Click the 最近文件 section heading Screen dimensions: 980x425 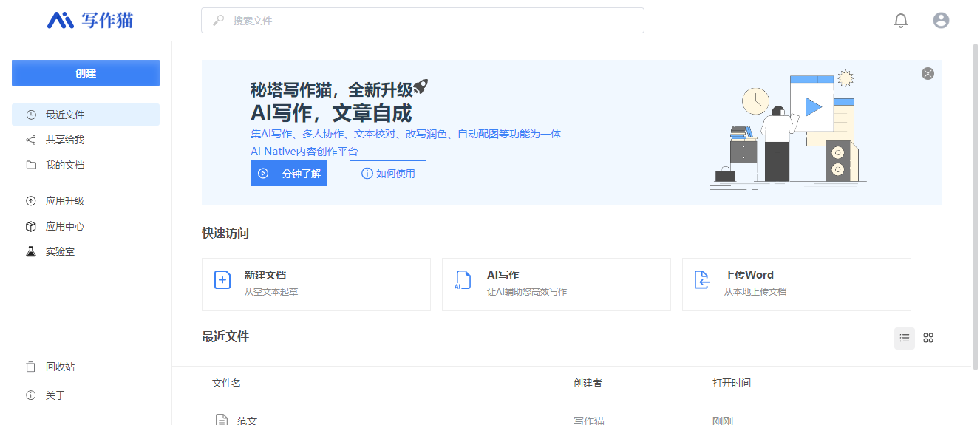point(225,336)
